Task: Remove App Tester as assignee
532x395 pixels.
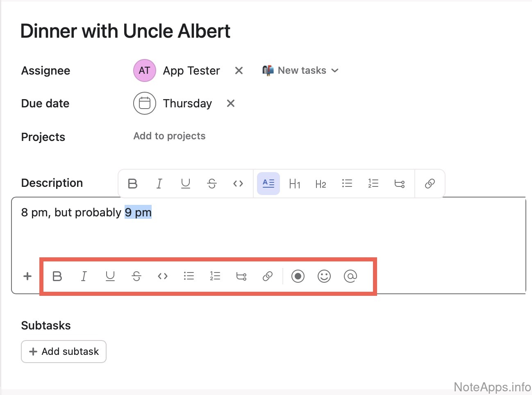Action: click(x=239, y=70)
